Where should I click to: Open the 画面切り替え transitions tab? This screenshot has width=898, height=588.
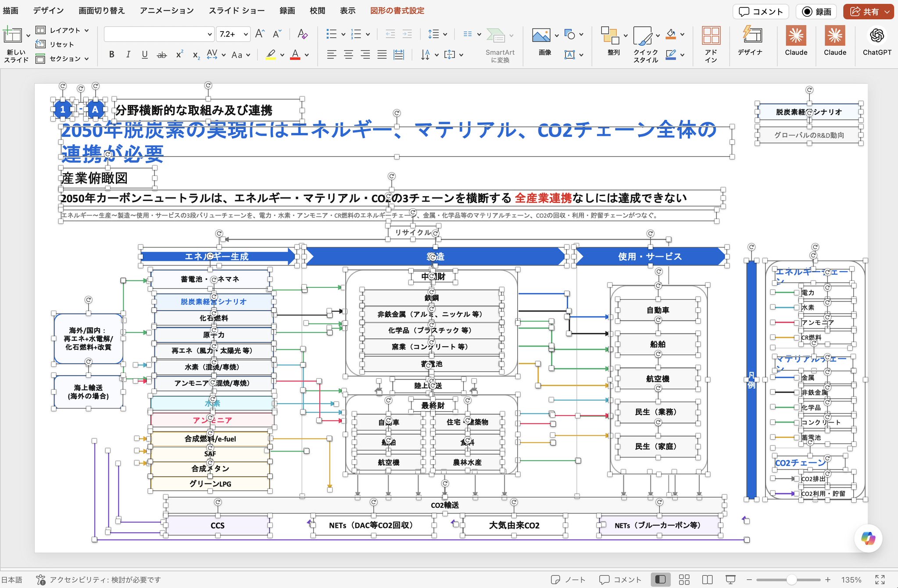click(102, 11)
